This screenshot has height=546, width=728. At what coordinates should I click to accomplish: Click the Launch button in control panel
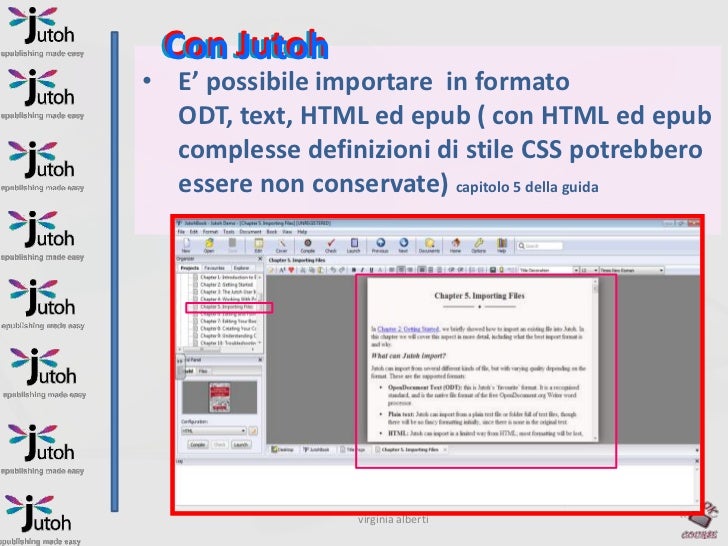coord(240,445)
